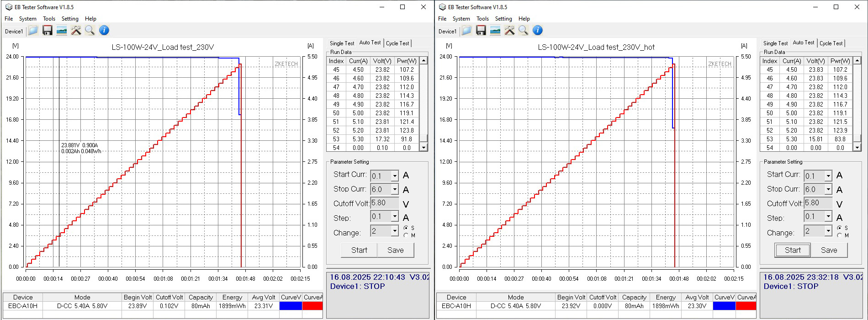The height and width of the screenshot is (320, 868).
Task: Click the floppy disk save icon in the left window
Action: tap(48, 31)
